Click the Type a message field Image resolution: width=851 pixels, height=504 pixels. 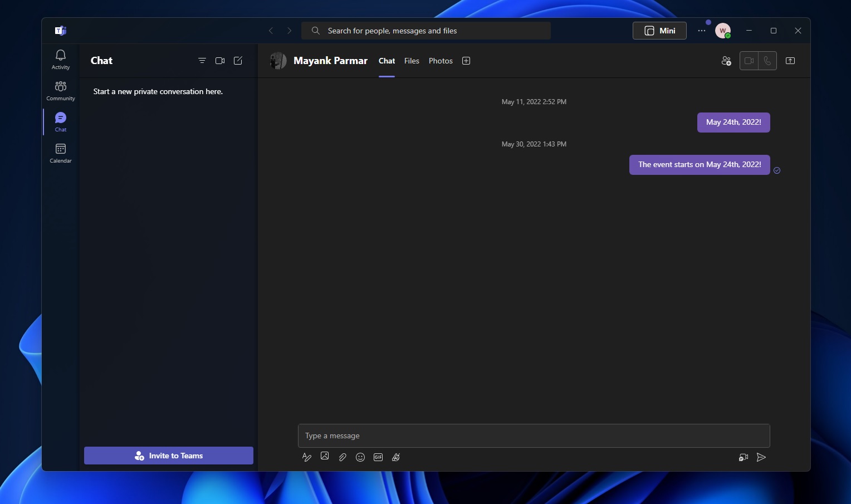pyautogui.click(x=534, y=436)
